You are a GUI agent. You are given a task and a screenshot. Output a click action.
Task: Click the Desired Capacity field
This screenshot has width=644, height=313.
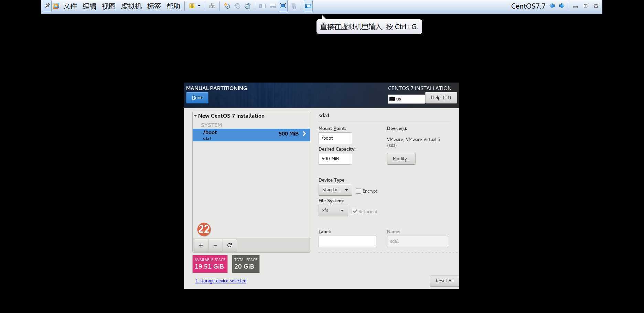click(335, 159)
